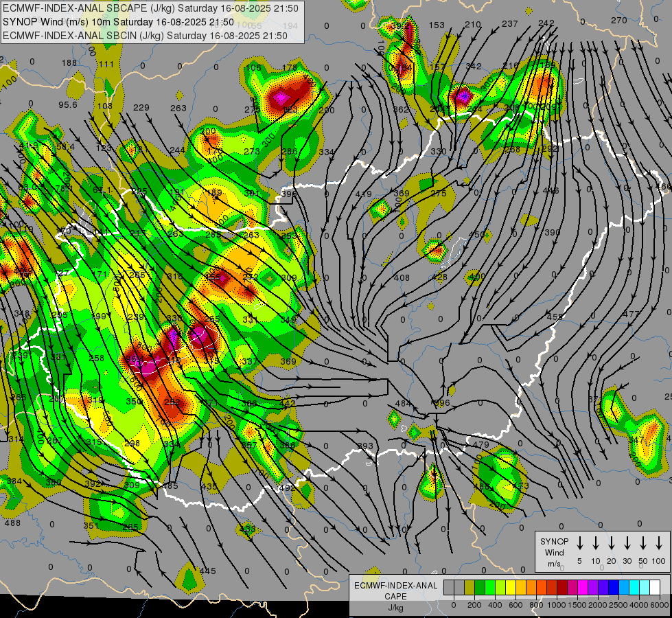Click the map value 458

click(555, 317)
